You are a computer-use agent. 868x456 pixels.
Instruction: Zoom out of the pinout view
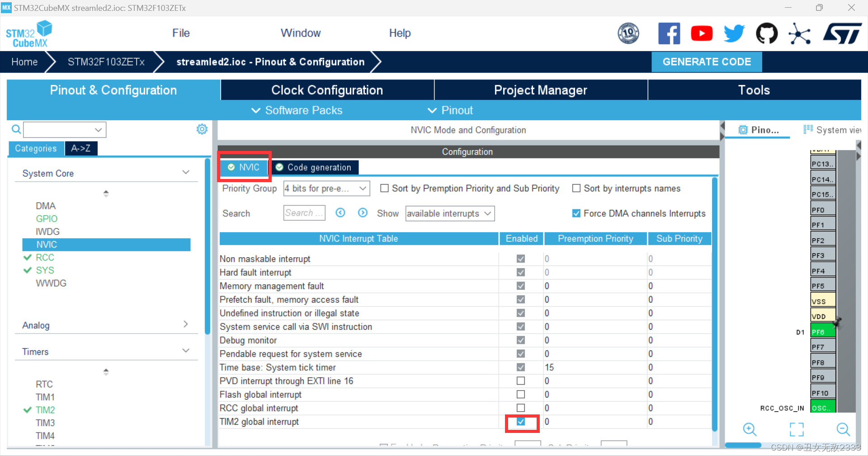click(843, 429)
